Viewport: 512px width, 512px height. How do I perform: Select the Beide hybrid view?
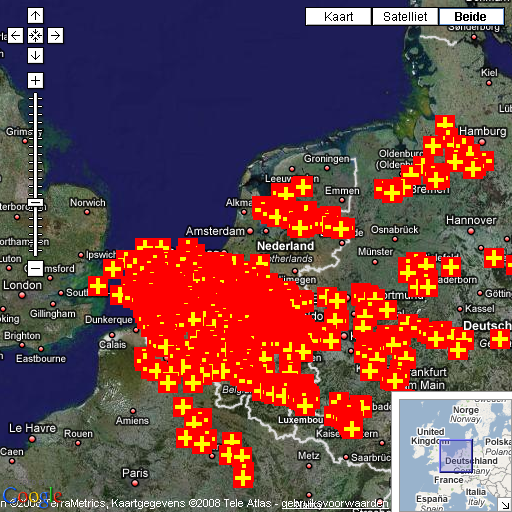[x=471, y=16]
